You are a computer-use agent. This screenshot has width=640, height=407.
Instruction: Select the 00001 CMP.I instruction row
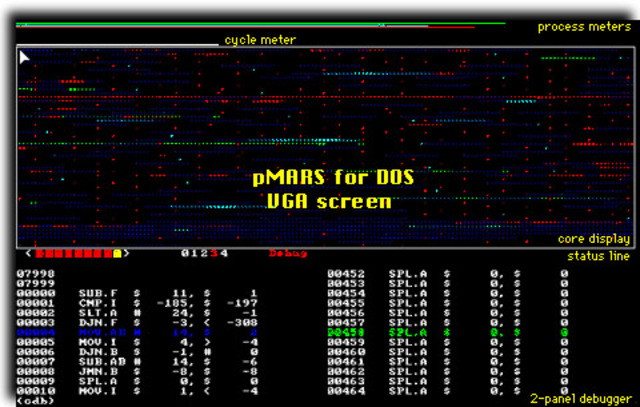(x=137, y=303)
